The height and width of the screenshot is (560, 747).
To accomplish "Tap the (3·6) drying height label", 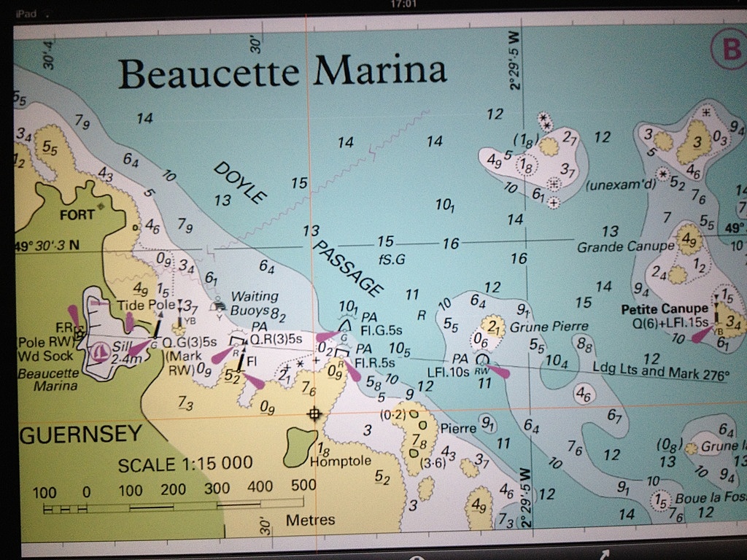I will coord(433,463).
